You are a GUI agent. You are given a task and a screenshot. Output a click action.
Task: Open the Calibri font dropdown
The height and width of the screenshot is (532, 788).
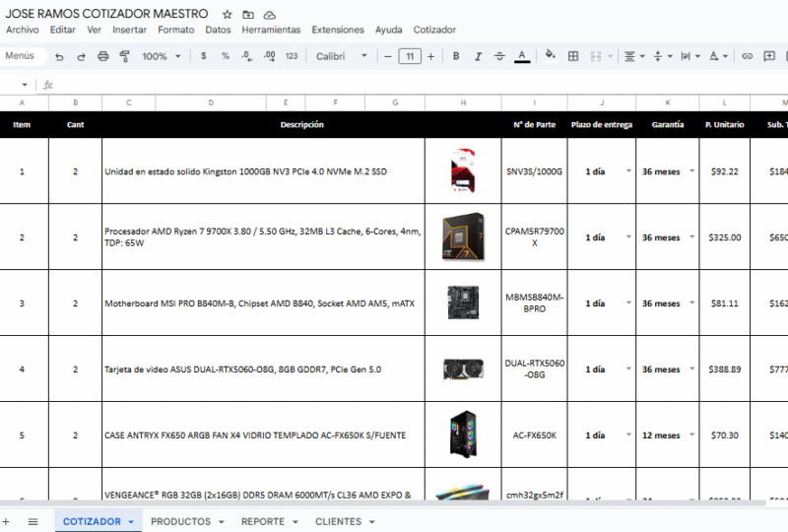coord(341,56)
